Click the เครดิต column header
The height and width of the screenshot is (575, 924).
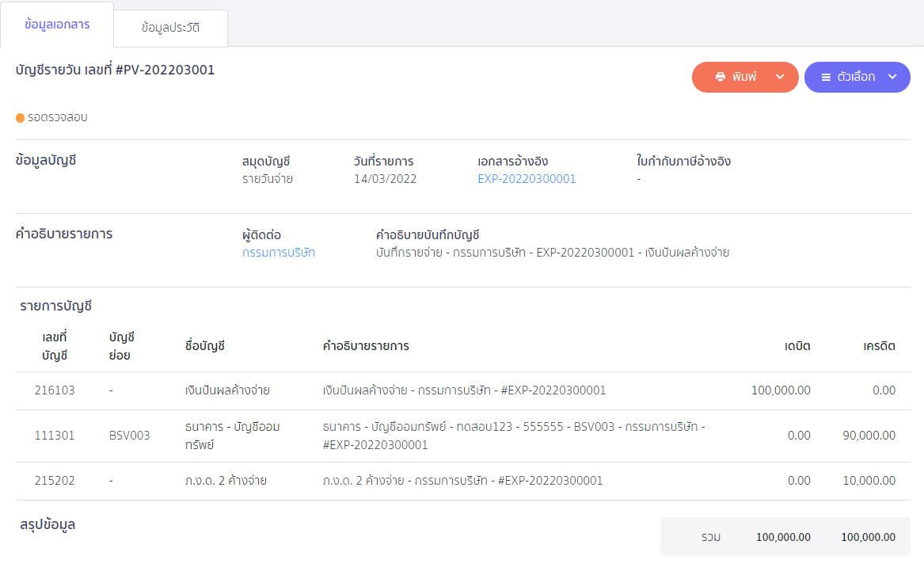[879, 346]
